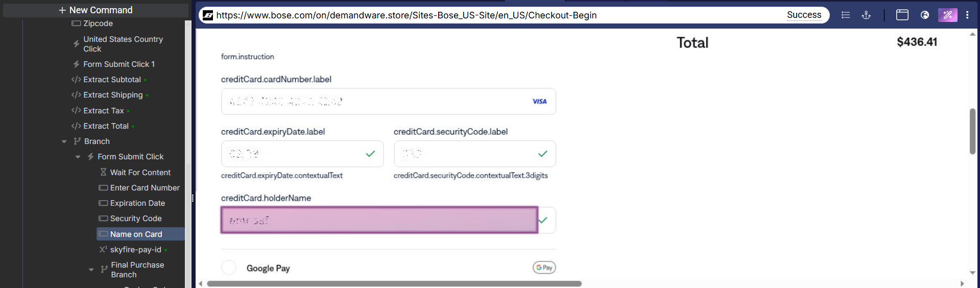
Task: Collapse the Branch tree node
Action: pos(64,141)
